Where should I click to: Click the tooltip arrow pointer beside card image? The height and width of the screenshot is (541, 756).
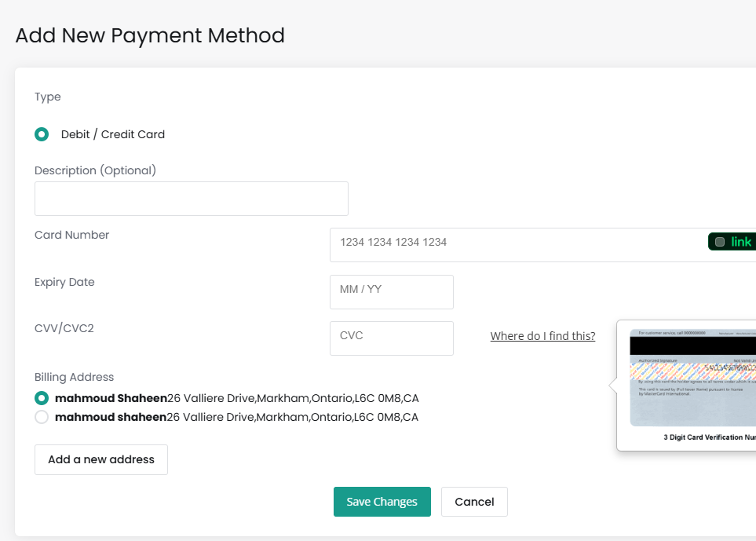point(613,386)
